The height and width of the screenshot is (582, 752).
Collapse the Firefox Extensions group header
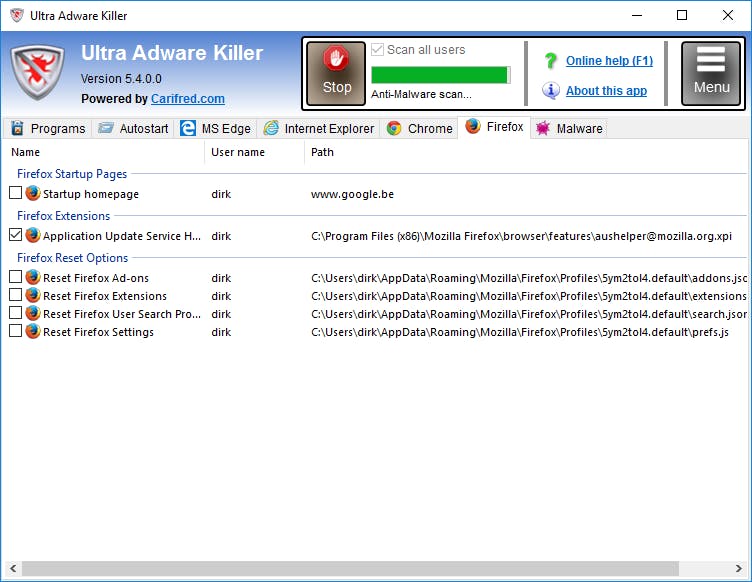pos(63,216)
